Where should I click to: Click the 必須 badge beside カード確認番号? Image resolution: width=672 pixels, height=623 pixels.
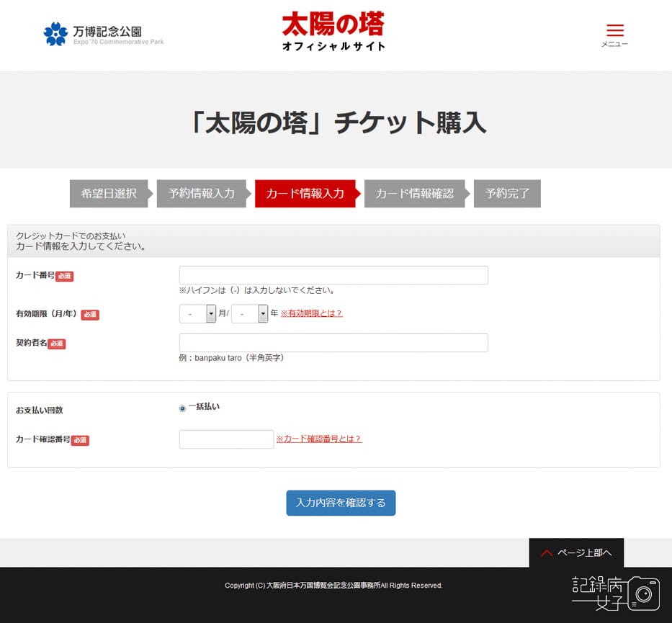[x=79, y=440]
